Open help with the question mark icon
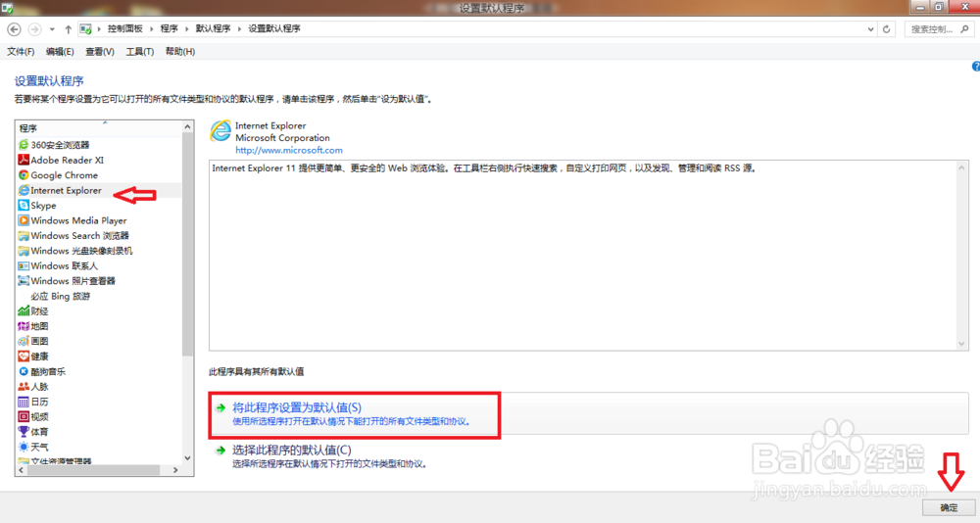Image resolution: width=980 pixels, height=523 pixels. tap(976, 67)
